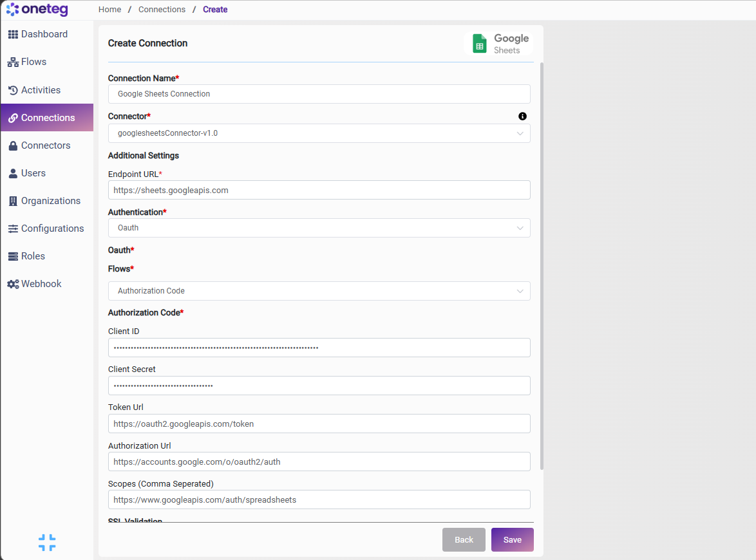Screen dimensions: 756x560
Task: Collapse sidebar with the compress icon
Action: (47, 543)
